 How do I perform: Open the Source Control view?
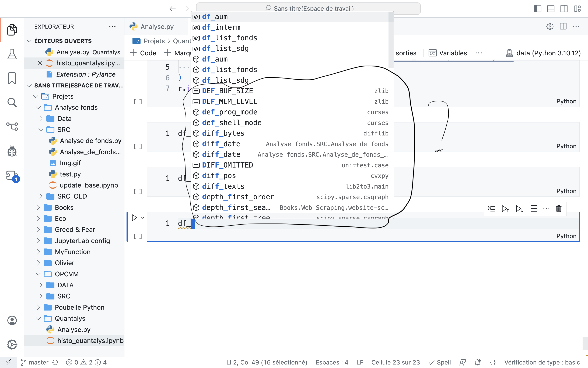tap(12, 127)
